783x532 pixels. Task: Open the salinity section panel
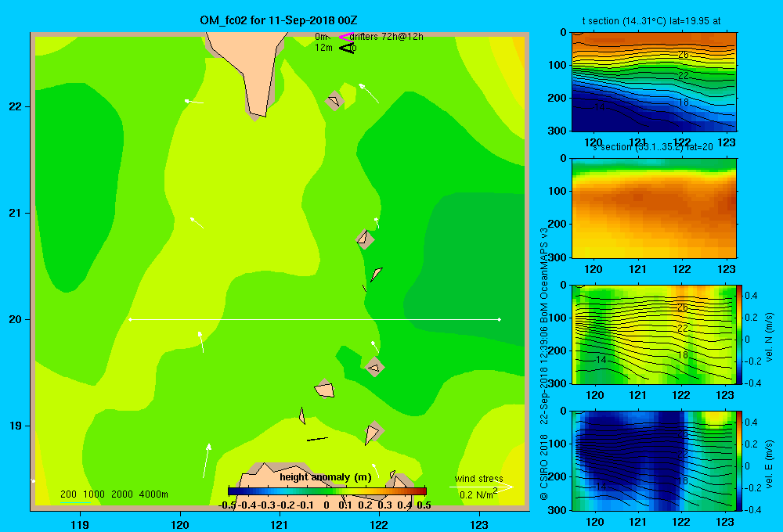(654, 208)
